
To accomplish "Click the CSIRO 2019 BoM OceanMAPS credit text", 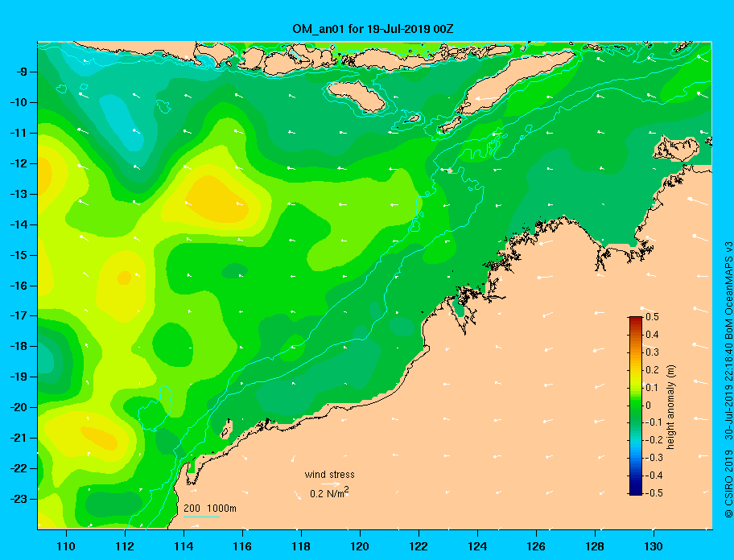I will click(728, 380).
